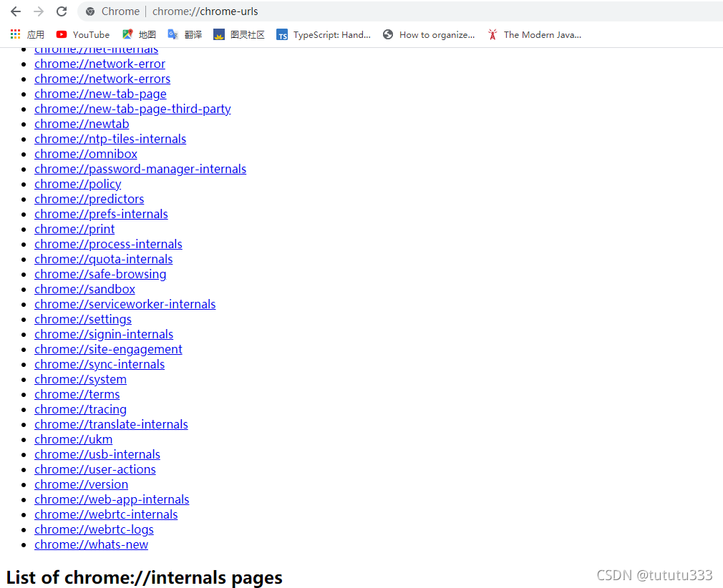Open chrome://tracing link
The width and height of the screenshot is (723, 588).
click(80, 409)
